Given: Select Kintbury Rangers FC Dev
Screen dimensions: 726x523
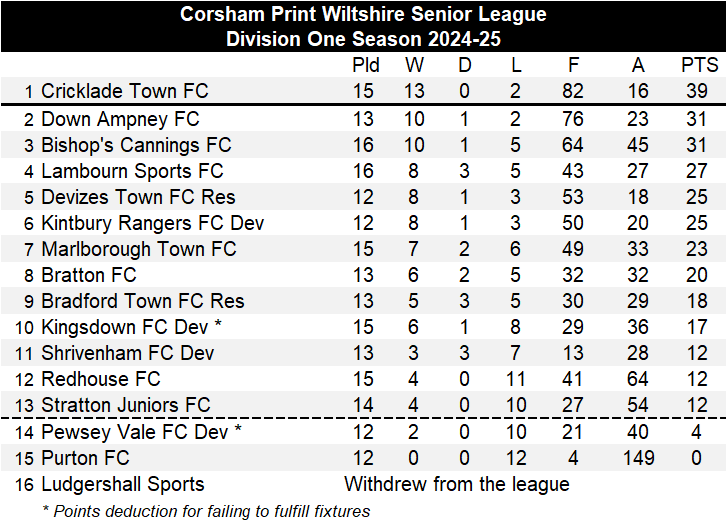Looking at the screenshot, I should coord(152,224).
